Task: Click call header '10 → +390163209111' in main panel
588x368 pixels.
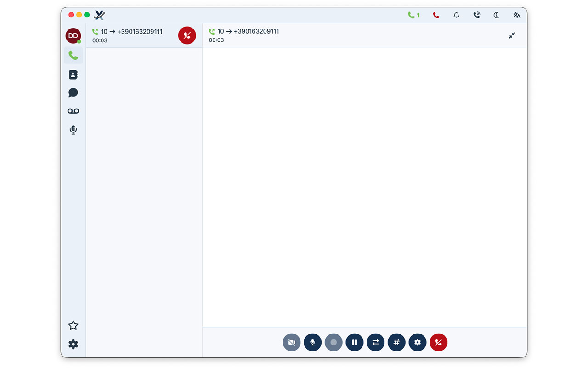Action: click(x=248, y=31)
